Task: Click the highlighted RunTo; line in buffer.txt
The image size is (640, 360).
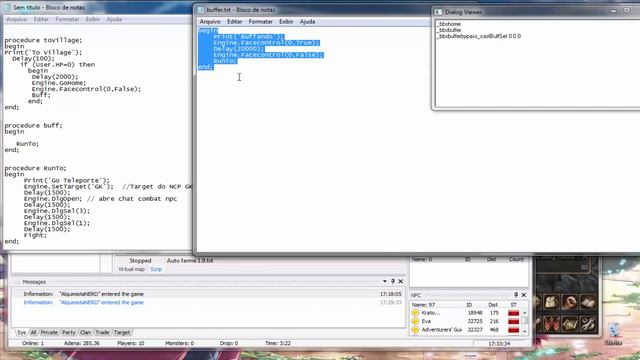Action: (x=225, y=61)
